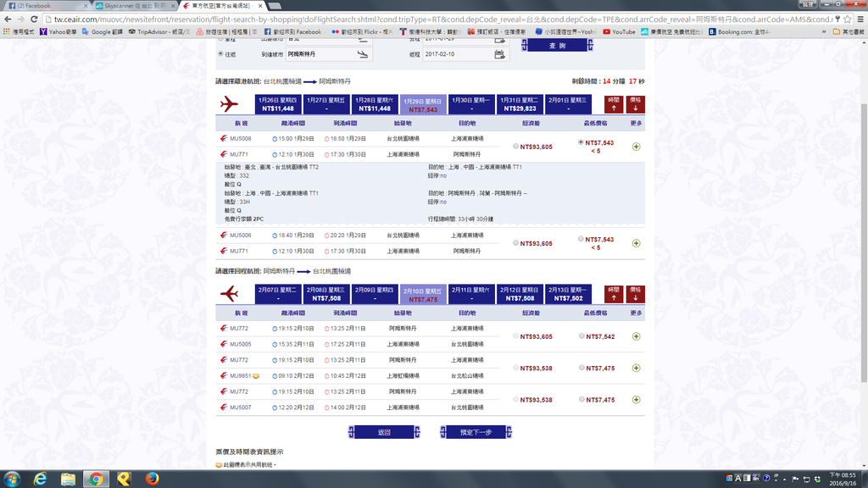Open Firefox from the taskbar
The width and height of the screenshot is (868, 488).
point(153,479)
